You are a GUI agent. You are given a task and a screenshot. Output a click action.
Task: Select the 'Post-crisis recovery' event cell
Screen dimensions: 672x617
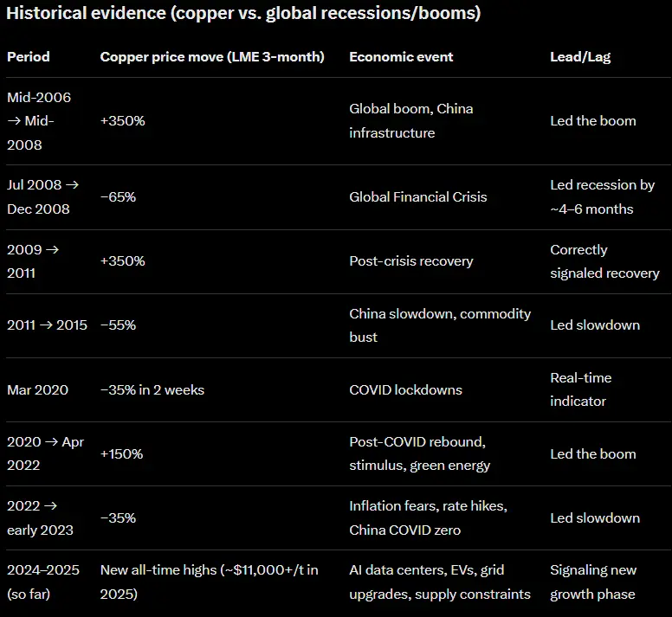pos(411,261)
